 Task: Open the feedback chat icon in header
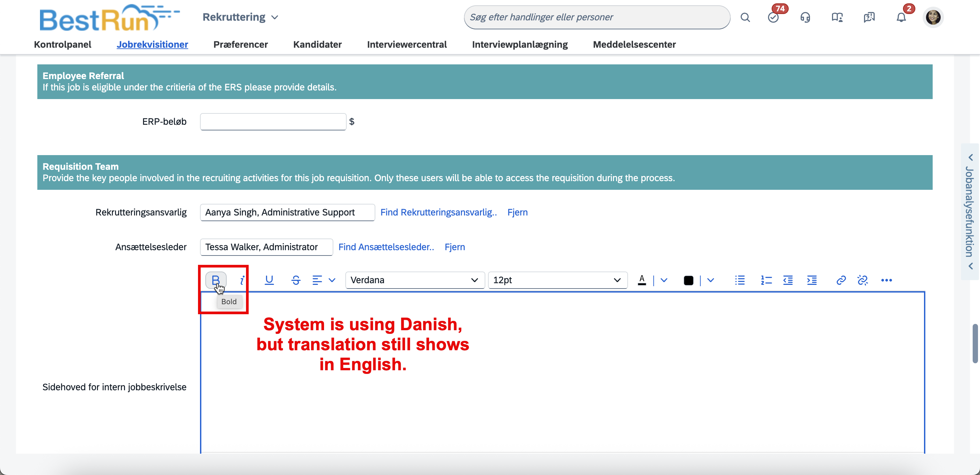coord(869,17)
